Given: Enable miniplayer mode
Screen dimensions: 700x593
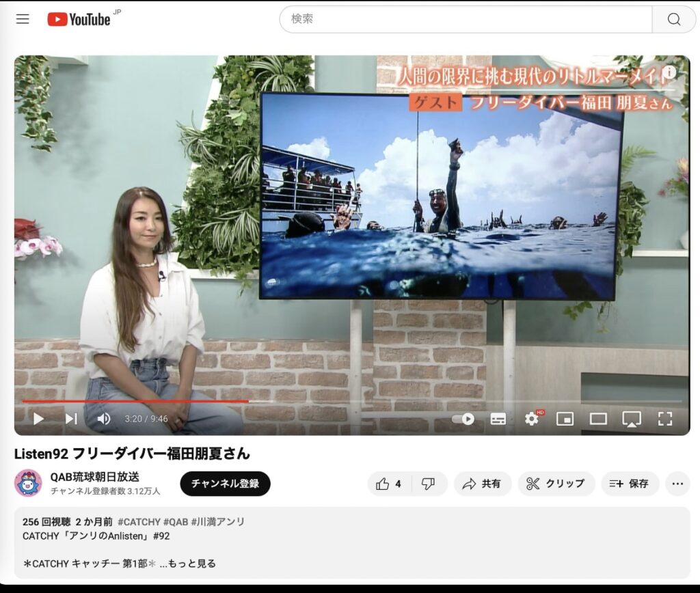Looking at the screenshot, I should (x=565, y=419).
